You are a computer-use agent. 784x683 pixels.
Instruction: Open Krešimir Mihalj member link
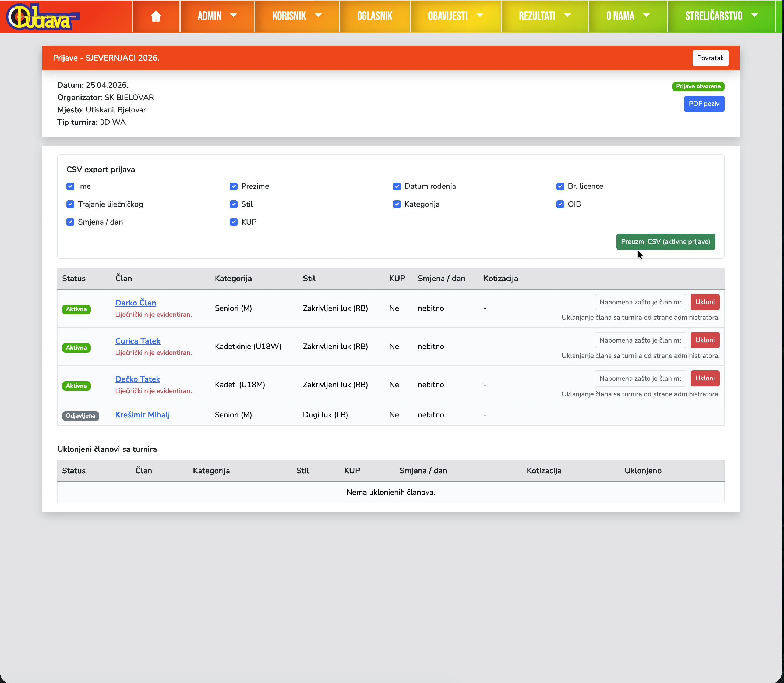pos(143,415)
